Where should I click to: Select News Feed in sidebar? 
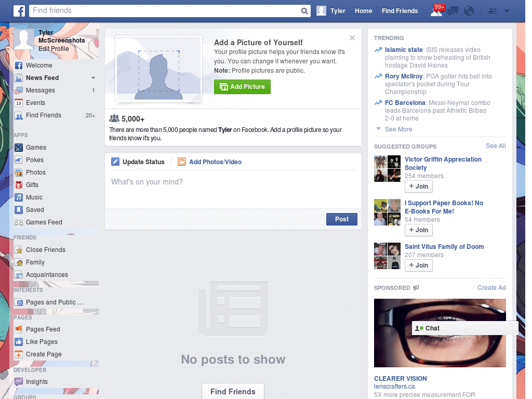click(x=42, y=78)
